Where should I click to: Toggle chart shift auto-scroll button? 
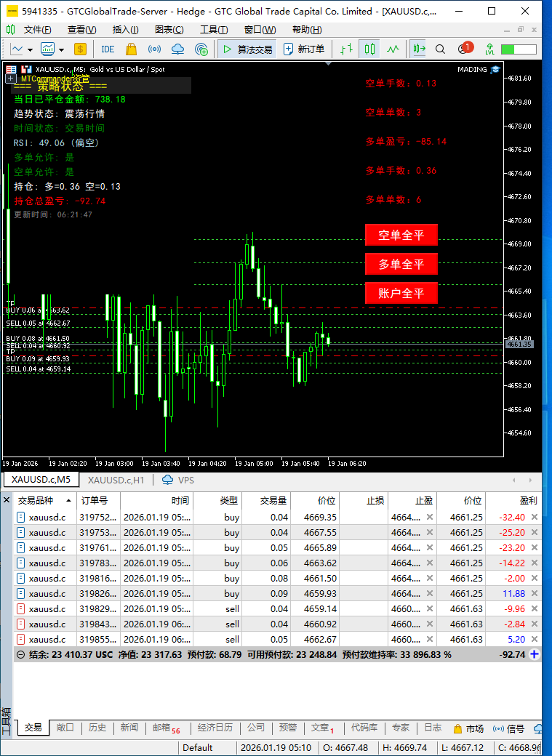click(418, 49)
